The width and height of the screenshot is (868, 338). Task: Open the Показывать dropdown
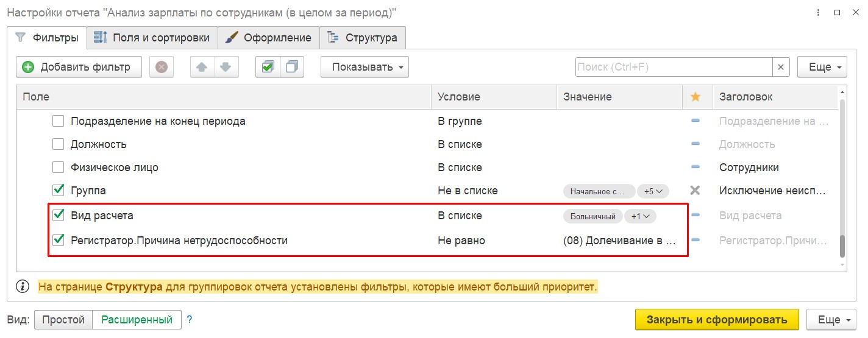[x=365, y=67]
